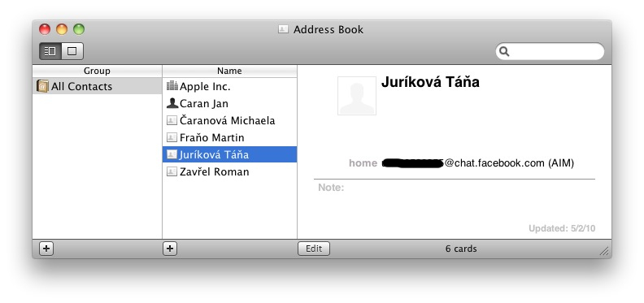
Task: Switch to card only view
Action: click(72, 51)
